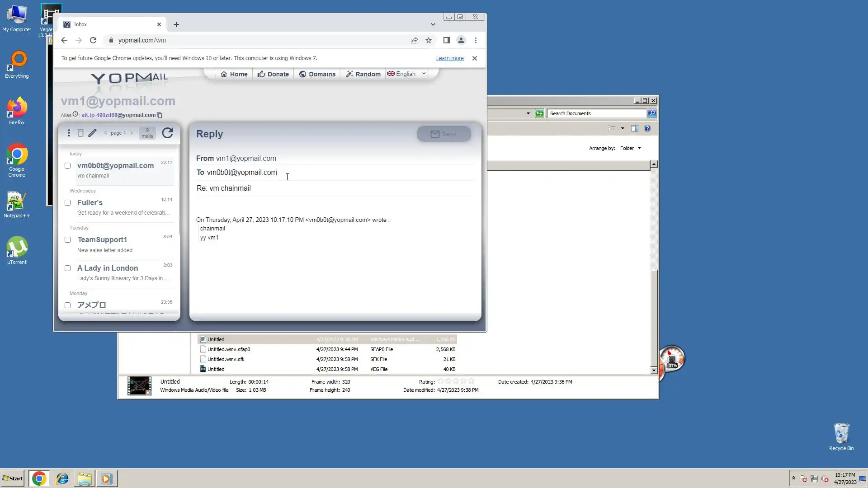Click the pencil compose mail icon
Screen dimensions: 868x488
click(x=92, y=133)
